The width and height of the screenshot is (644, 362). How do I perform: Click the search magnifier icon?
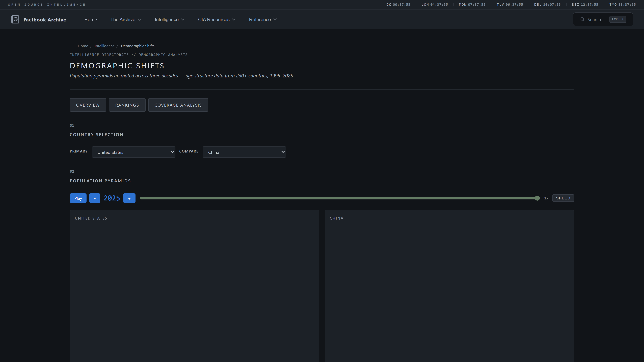click(582, 19)
